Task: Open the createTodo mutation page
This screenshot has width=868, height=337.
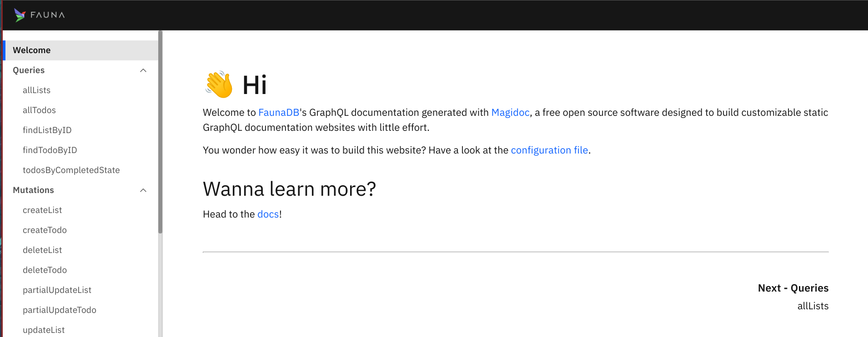Action: click(45, 230)
